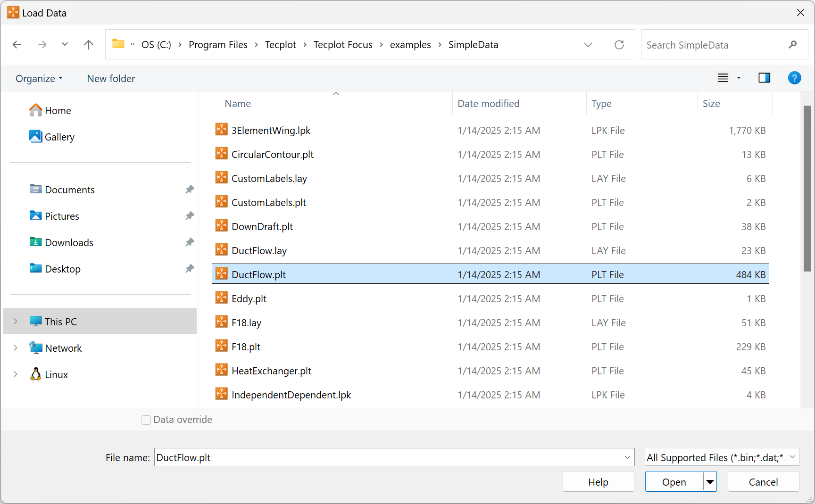Refresh the SimpleData folder view
This screenshot has height=504, width=815.
coord(619,45)
